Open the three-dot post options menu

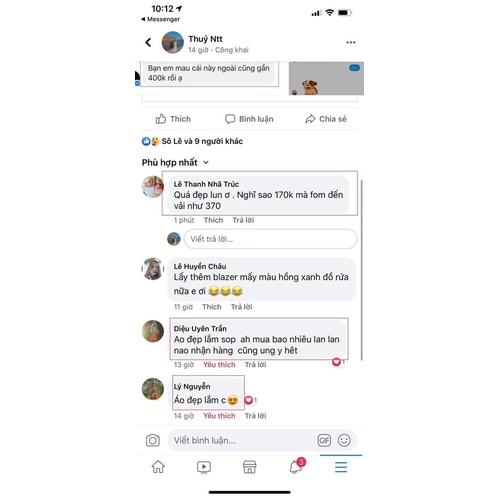[x=350, y=42]
